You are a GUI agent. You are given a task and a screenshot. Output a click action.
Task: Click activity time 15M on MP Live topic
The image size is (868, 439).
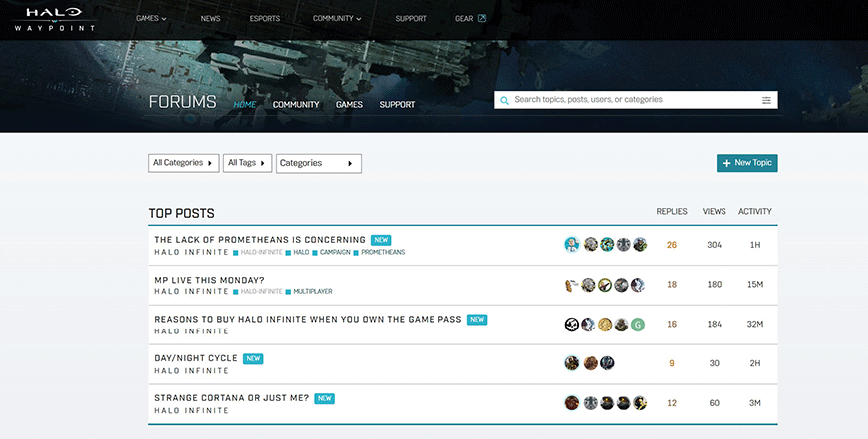pyautogui.click(x=755, y=284)
